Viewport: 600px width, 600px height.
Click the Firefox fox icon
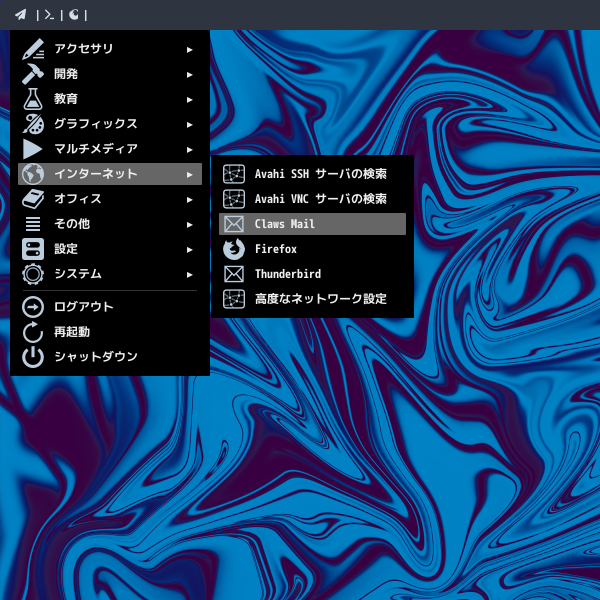pos(234,249)
